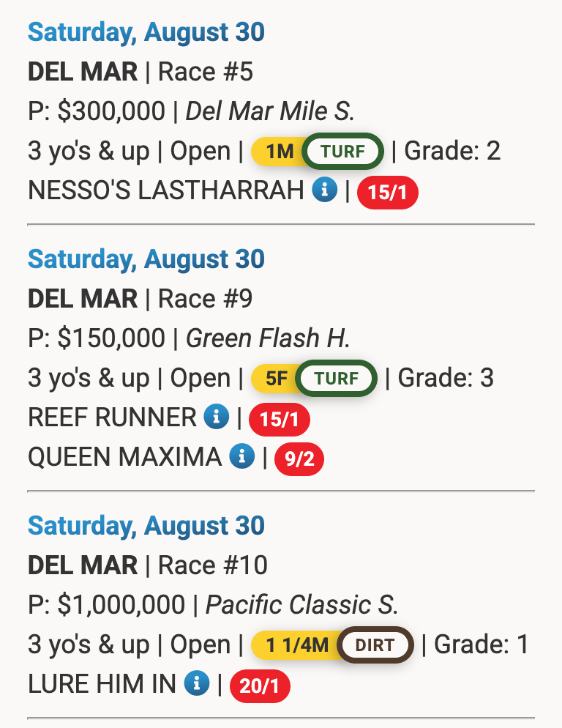Viewport: 562px width, 728px height.
Task: Click the 15/1 odds badge for NESSO'S LASTHARRAH
Action: point(387,193)
